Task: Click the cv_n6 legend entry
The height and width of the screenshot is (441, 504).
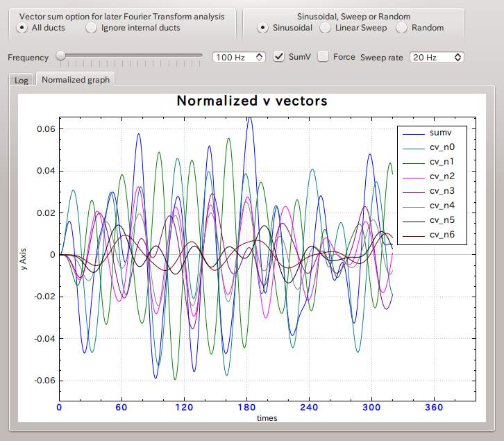Action: coord(429,235)
